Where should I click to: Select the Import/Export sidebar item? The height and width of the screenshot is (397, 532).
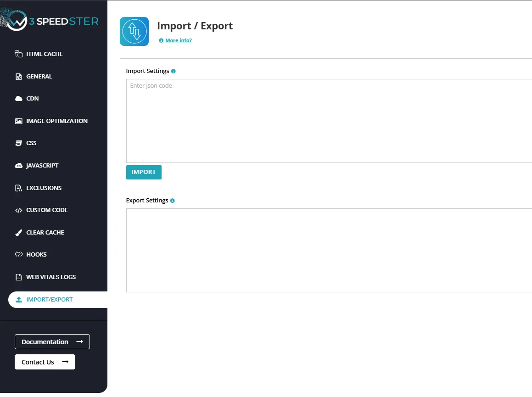click(x=49, y=300)
